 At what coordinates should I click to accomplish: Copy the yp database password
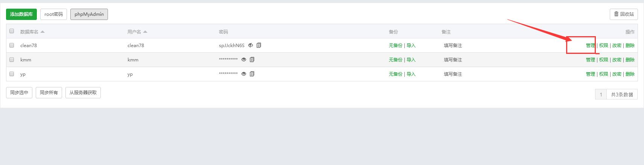tap(252, 74)
